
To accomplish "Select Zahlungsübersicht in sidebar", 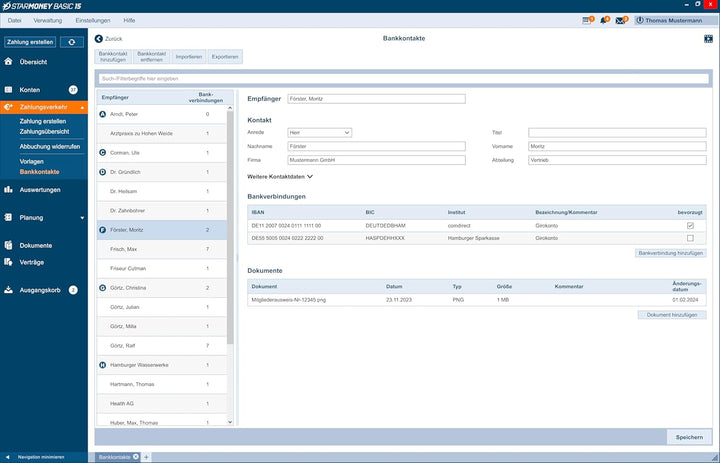I will tap(44, 131).
